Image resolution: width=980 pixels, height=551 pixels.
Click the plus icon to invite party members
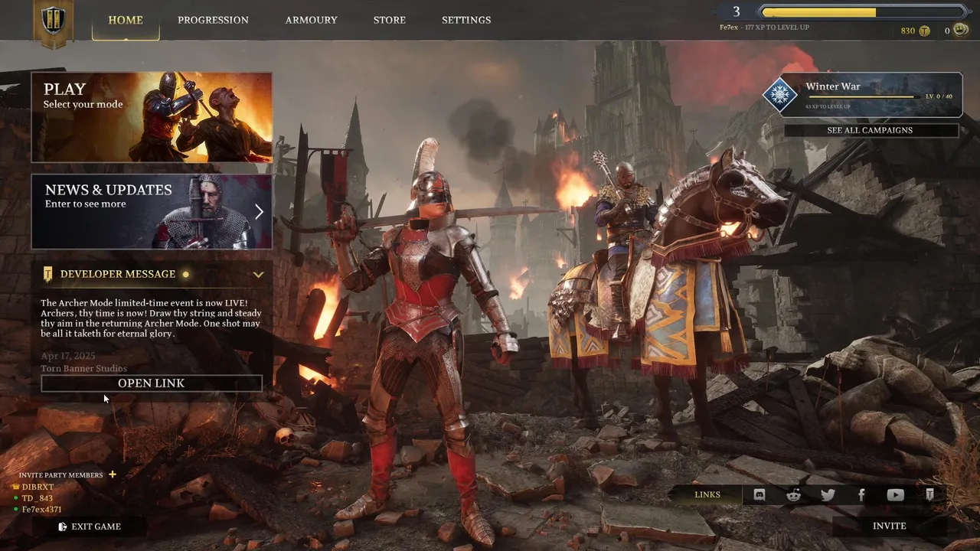(x=113, y=474)
